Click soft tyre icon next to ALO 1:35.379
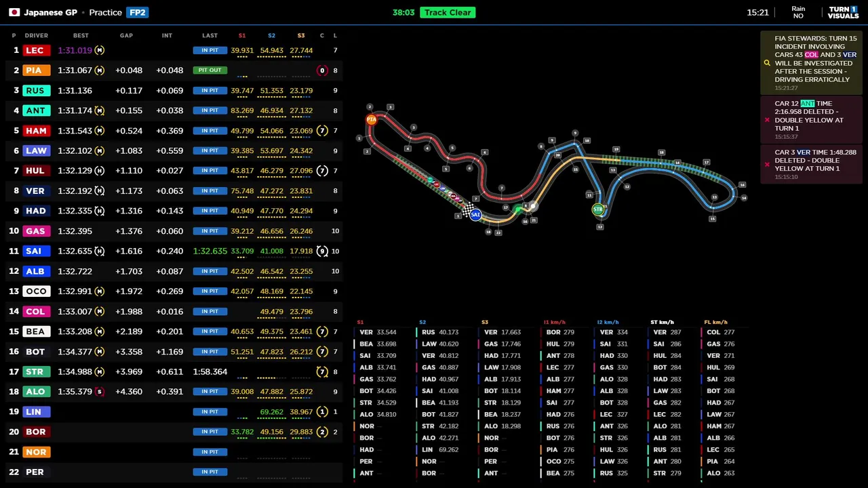The image size is (868, 488). coord(100,392)
